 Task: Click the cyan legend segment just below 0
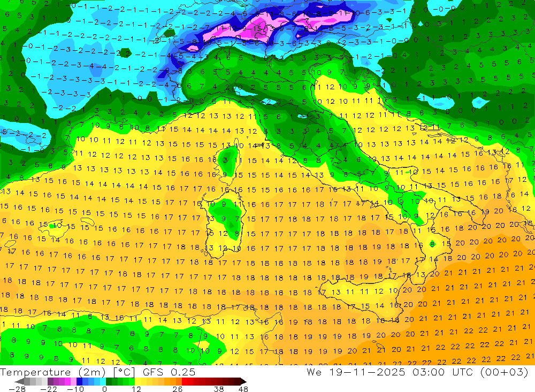pyautogui.click(x=103, y=381)
